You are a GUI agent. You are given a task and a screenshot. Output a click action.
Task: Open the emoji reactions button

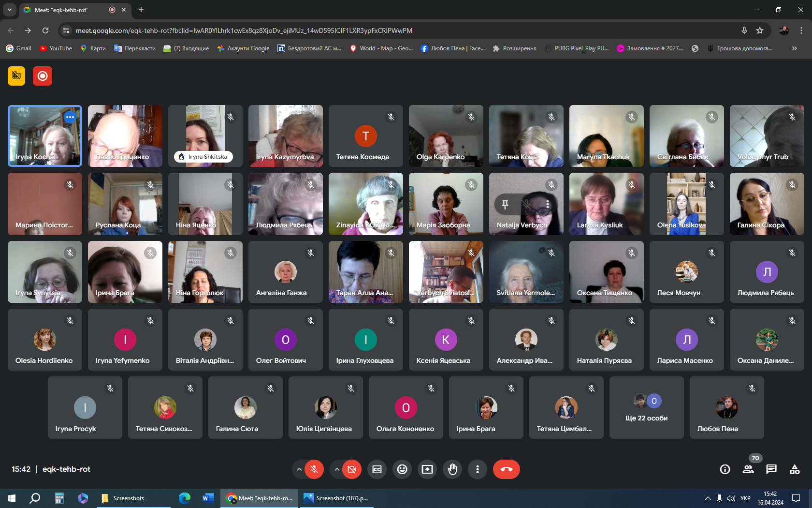point(402,469)
